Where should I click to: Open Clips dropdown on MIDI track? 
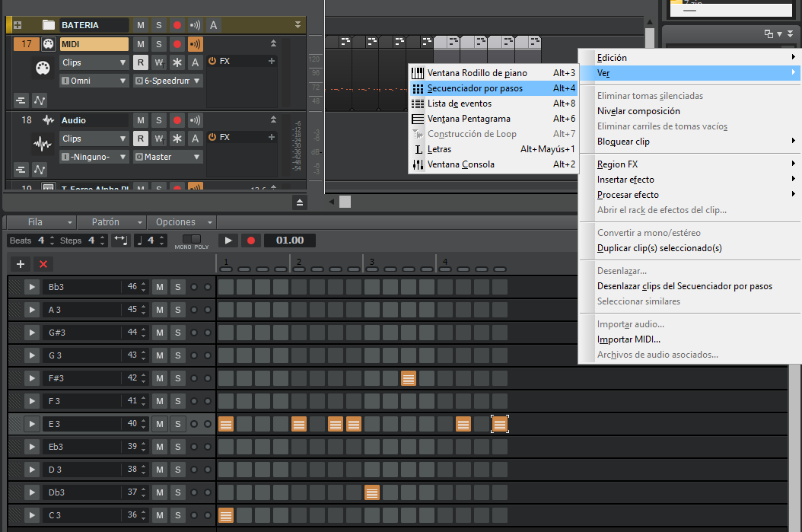94,62
